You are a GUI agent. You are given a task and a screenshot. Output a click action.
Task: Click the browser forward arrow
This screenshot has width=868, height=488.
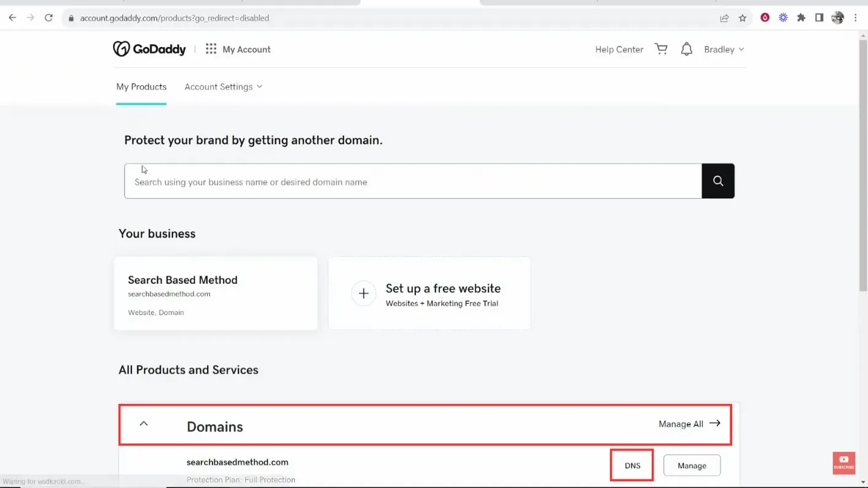[x=30, y=18]
